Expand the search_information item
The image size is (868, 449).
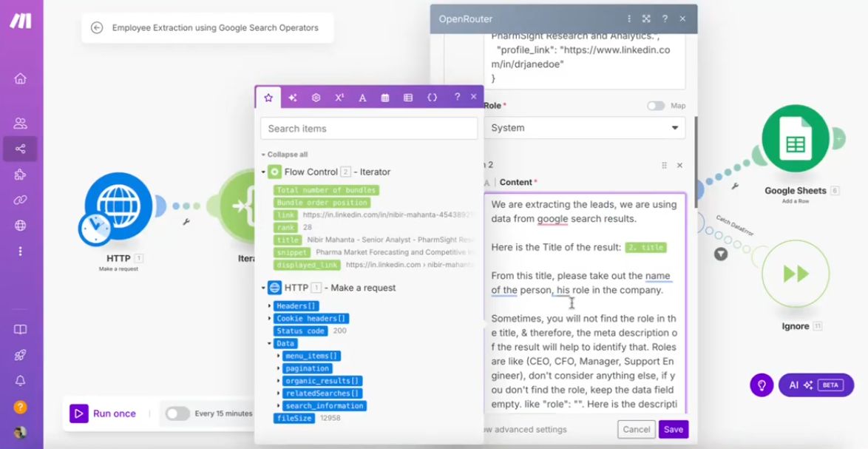tap(279, 406)
